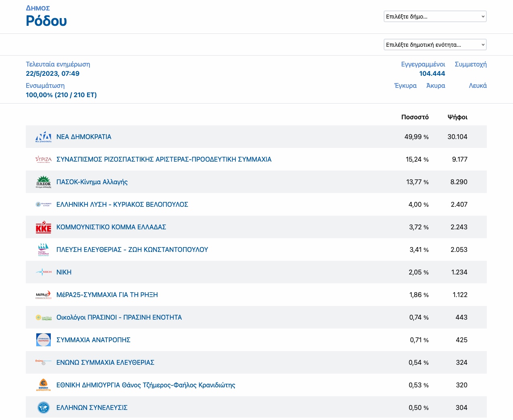Open the 'Επιλέξτε δημοτική ενότητα...' dropdown
This screenshot has width=513, height=420.
(435, 45)
